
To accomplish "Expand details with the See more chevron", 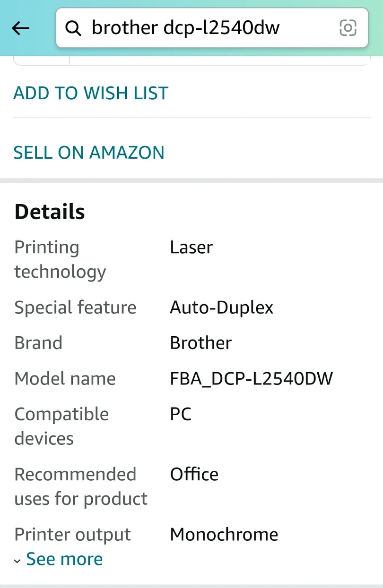I will point(17,561).
